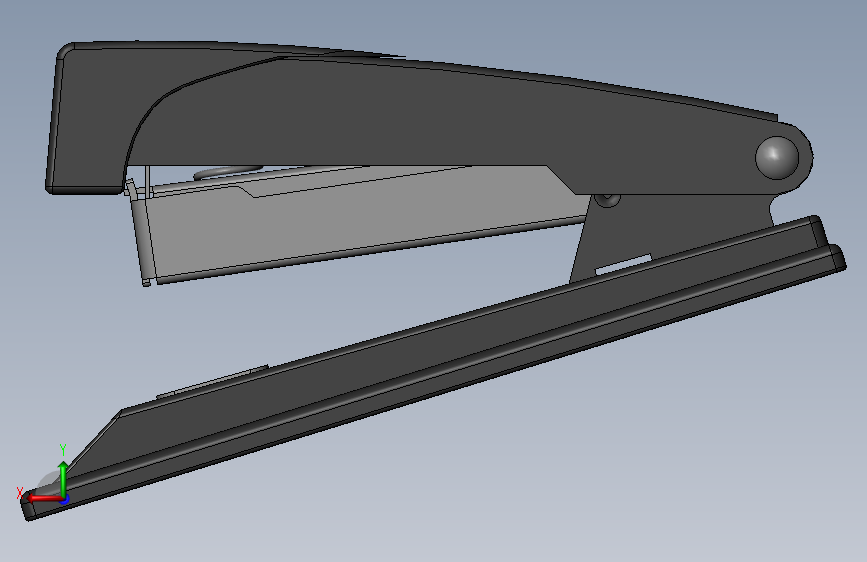Image resolution: width=867 pixels, height=562 pixels.
Task: Select the anvil plate on the base
Action: [x=213, y=381]
